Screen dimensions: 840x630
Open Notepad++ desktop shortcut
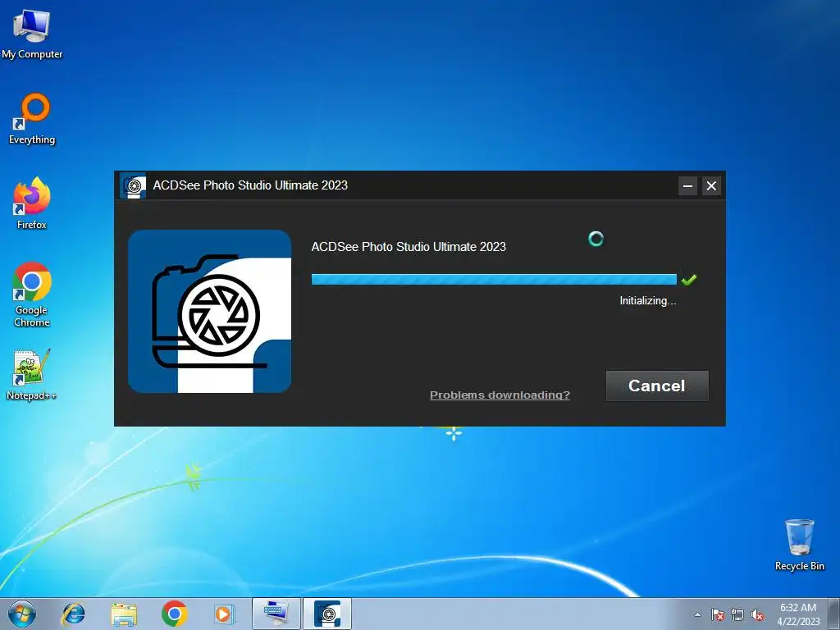point(32,374)
